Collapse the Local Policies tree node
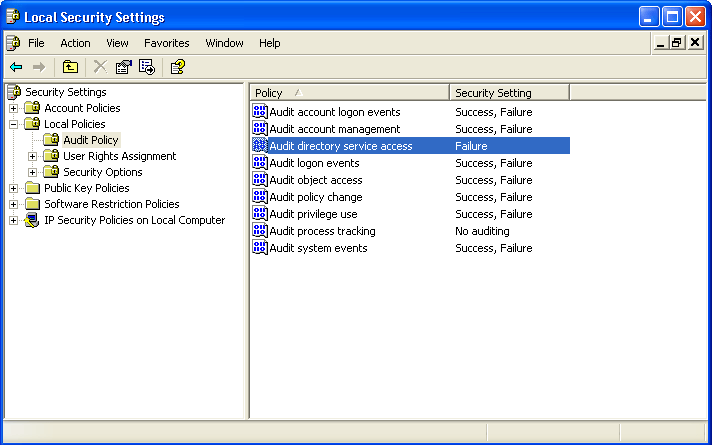The height and width of the screenshot is (445, 712). click(x=14, y=124)
